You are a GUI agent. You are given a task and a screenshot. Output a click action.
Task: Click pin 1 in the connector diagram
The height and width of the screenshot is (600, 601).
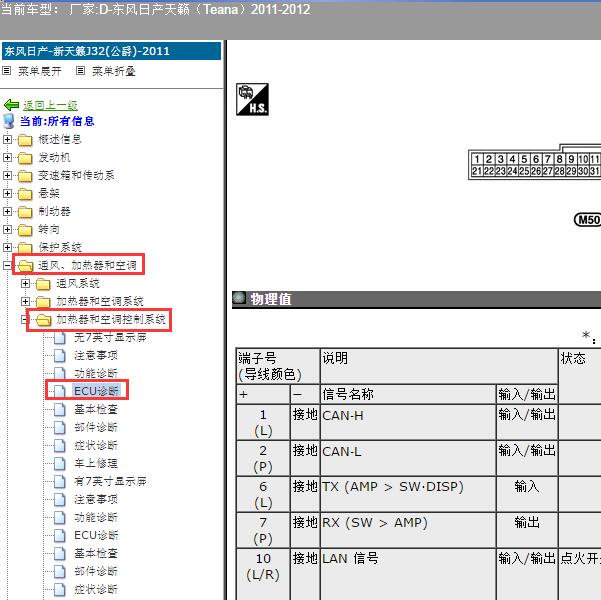point(477,159)
